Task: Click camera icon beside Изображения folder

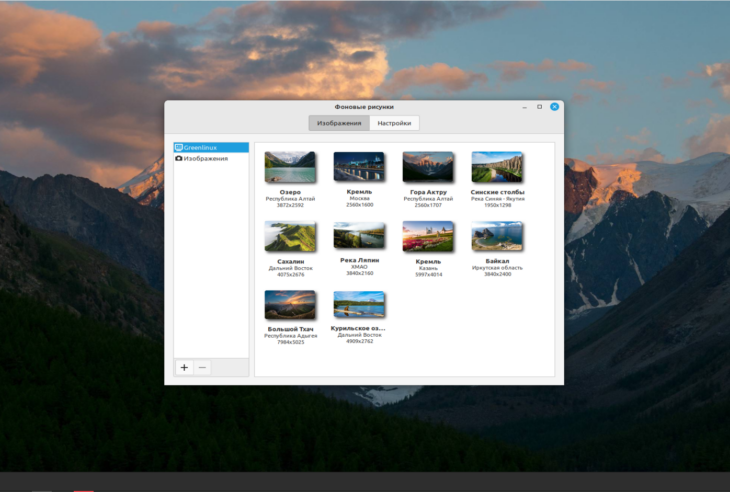Action: pyautogui.click(x=178, y=158)
